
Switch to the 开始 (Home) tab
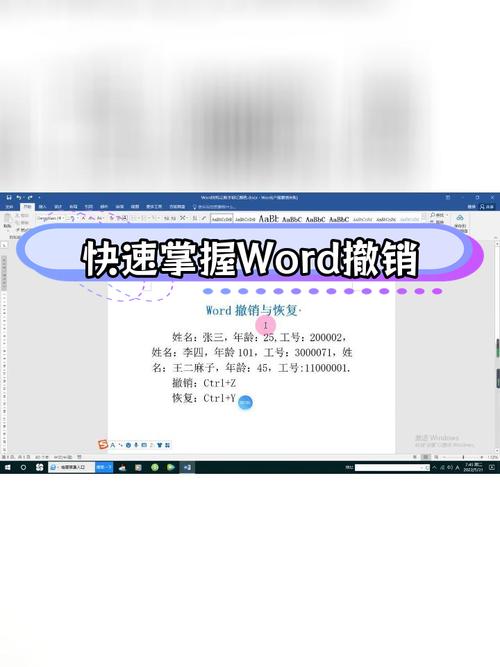click(27, 207)
